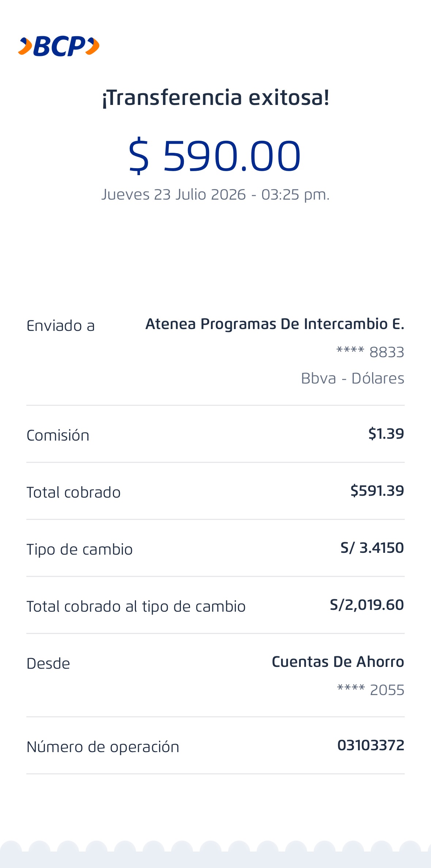Image resolution: width=431 pixels, height=868 pixels.
Task: Select the Transferencia exitosa heading
Action: point(216,98)
